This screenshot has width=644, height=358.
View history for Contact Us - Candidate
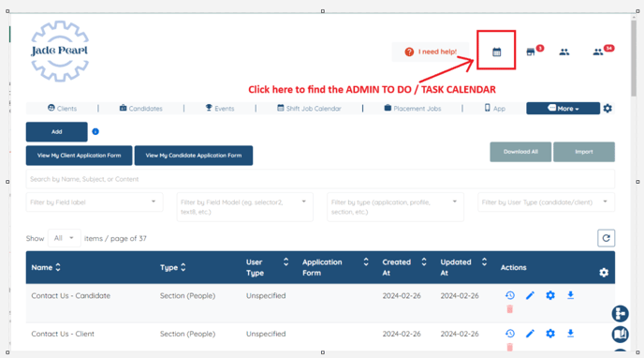pos(510,295)
